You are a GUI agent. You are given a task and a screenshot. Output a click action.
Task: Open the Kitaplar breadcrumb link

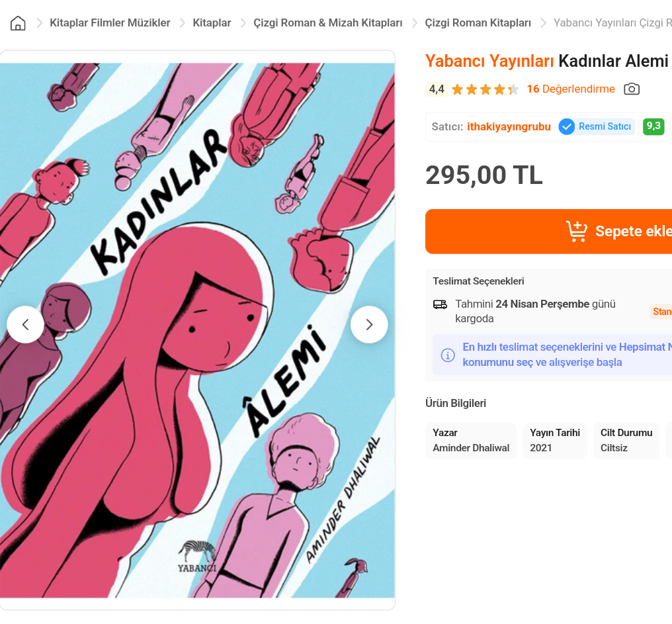click(212, 22)
